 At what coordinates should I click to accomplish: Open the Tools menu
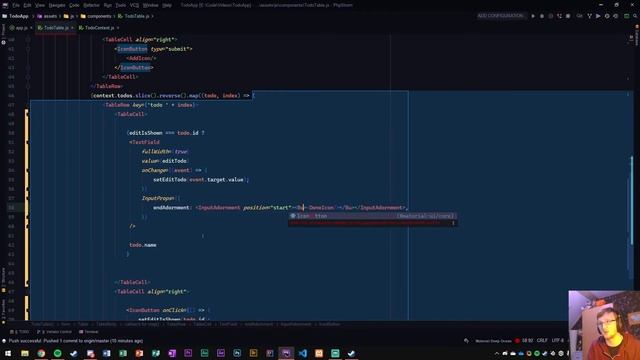120,5
